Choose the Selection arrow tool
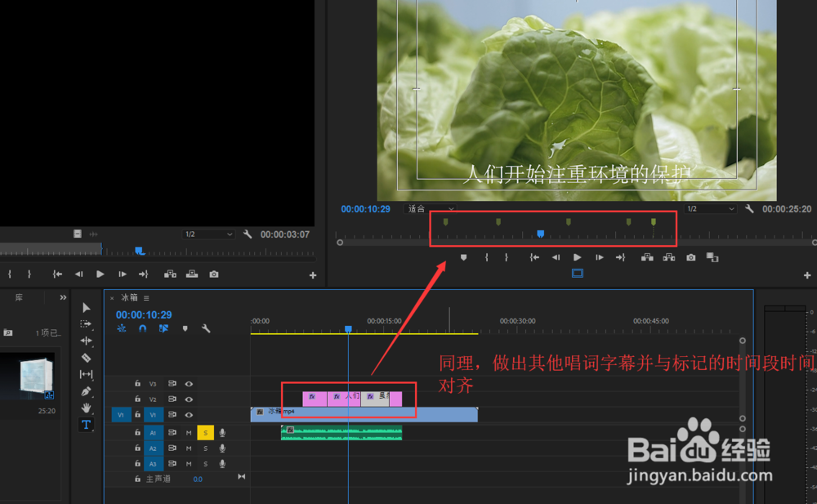The image size is (817, 504). tap(86, 307)
